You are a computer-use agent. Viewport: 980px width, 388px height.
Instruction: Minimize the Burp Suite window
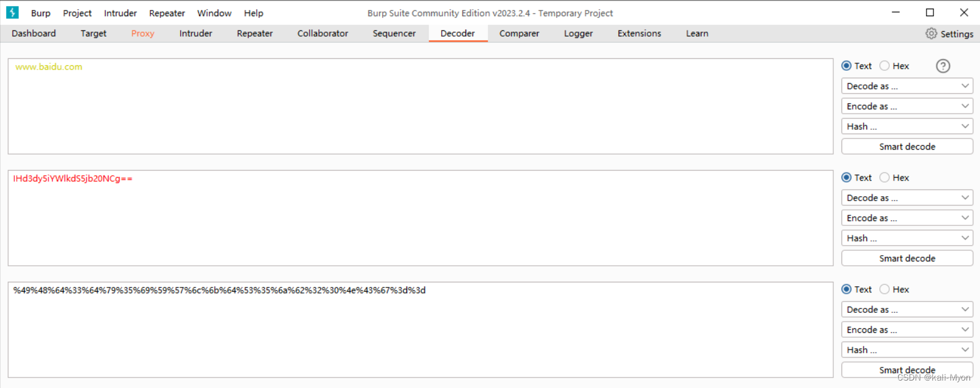pos(895,12)
